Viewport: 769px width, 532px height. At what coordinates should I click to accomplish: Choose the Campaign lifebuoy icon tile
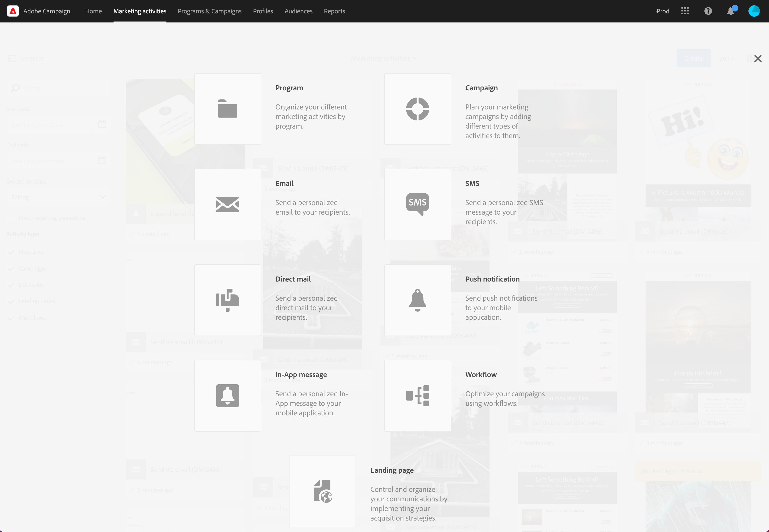(x=417, y=109)
